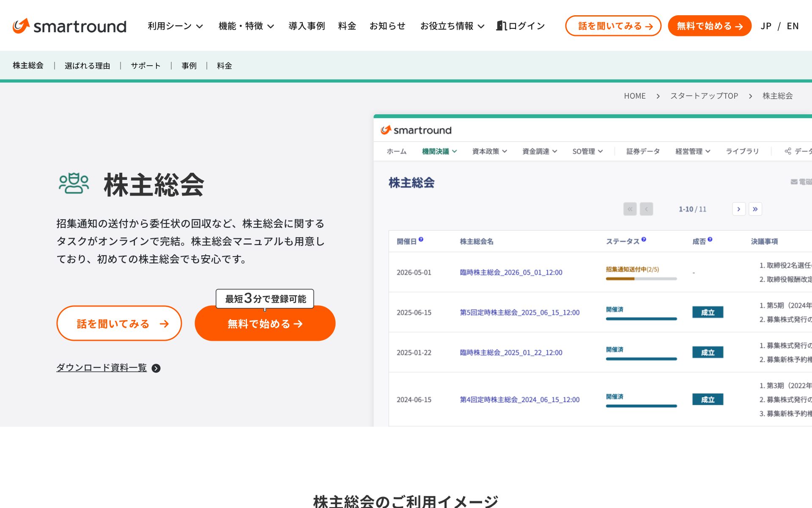Jump to last page double-right arrow
The image size is (812, 508).
coord(755,209)
